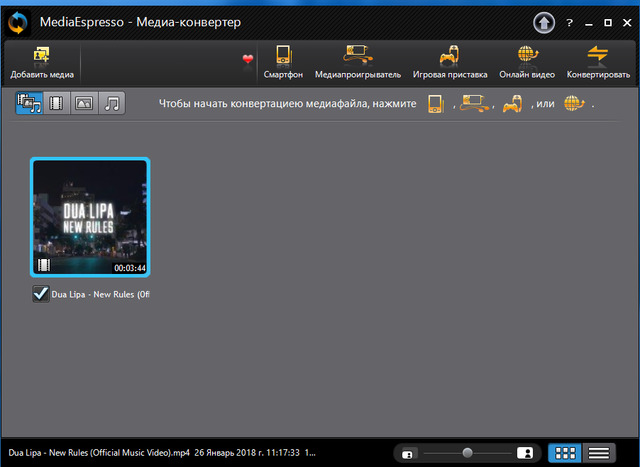
Task: Show all media types filter
Action: click(29, 102)
